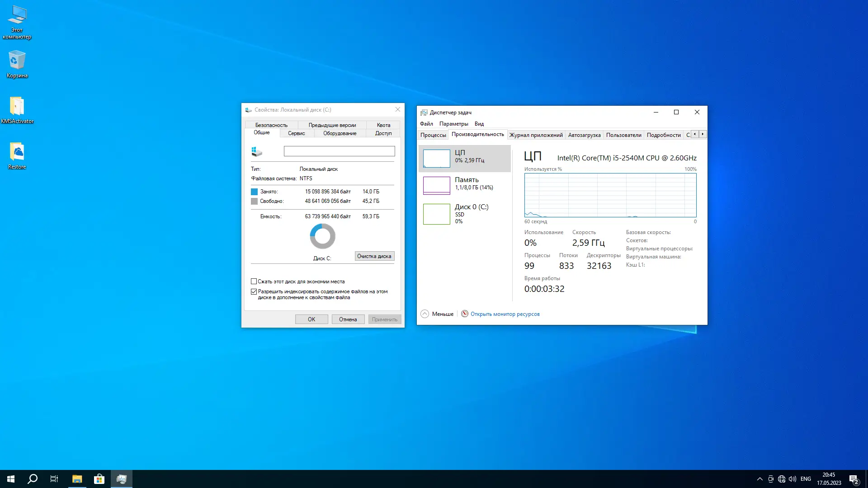Viewport: 868px width, 488px height.
Task: Select the Память performance graph thumbnail
Action: tap(437, 185)
